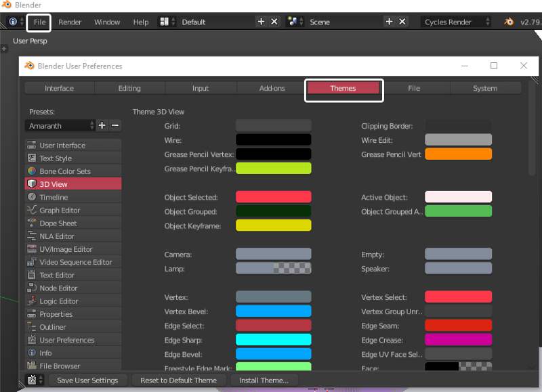Click the NLA Editor icon

click(31, 236)
